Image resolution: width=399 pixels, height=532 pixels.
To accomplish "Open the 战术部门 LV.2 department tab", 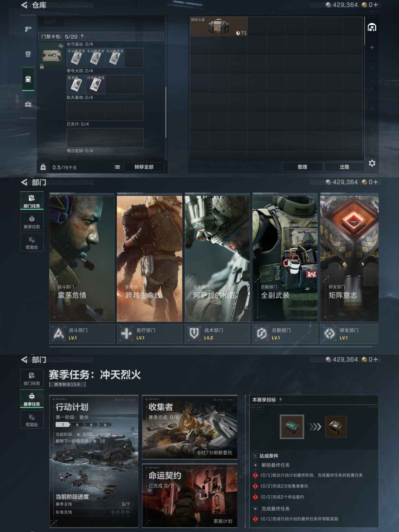I will tap(217, 334).
